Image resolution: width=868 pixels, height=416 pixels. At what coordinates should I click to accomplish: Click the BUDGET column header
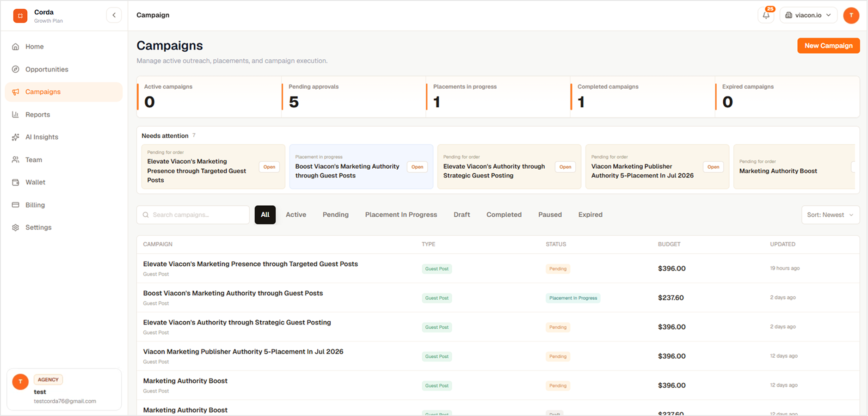pos(669,244)
